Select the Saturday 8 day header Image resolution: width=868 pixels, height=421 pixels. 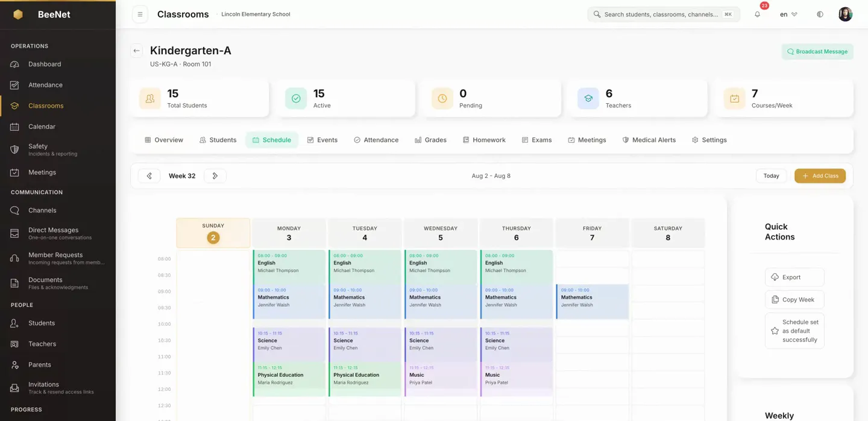point(668,233)
